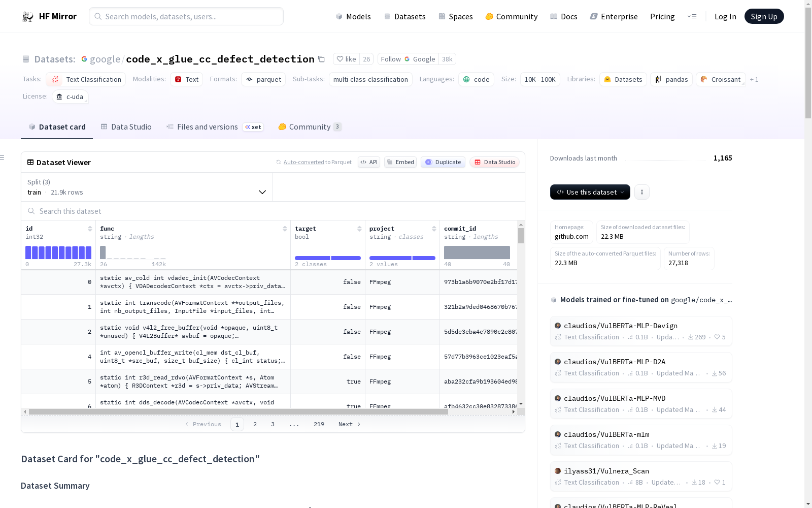Click the Embed button
The image size is (812, 508).
click(x=400, y=162)
